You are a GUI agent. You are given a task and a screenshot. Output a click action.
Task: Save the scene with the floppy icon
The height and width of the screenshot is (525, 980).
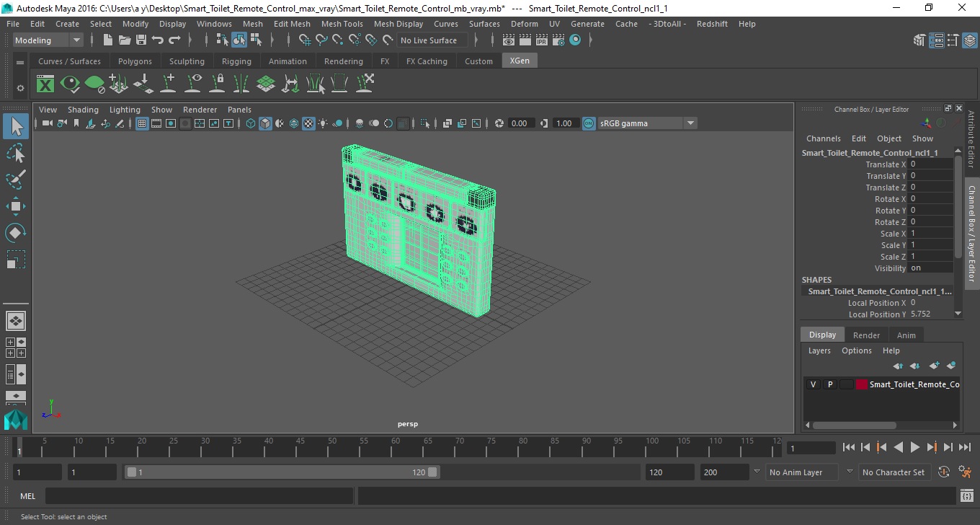click(141, 40)
